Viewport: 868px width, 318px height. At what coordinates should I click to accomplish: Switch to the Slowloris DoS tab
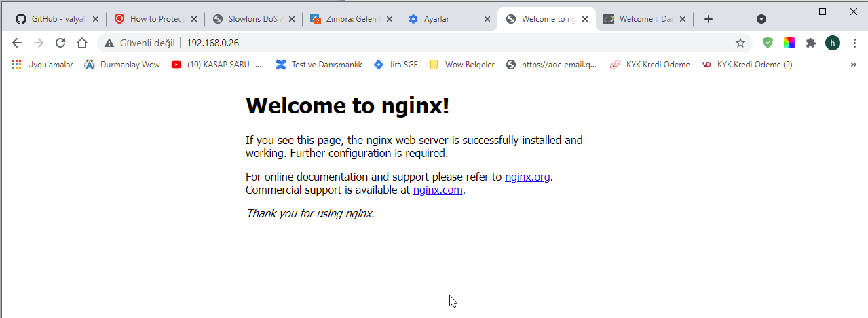[252, 19]
